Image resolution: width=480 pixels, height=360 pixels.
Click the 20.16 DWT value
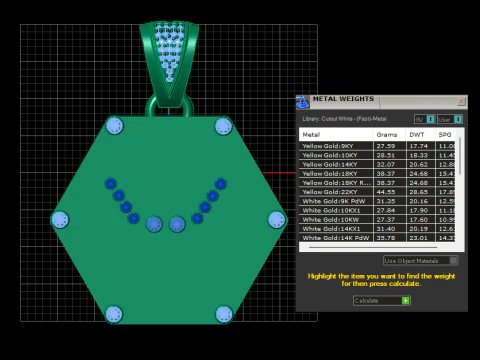pos(419,201)
